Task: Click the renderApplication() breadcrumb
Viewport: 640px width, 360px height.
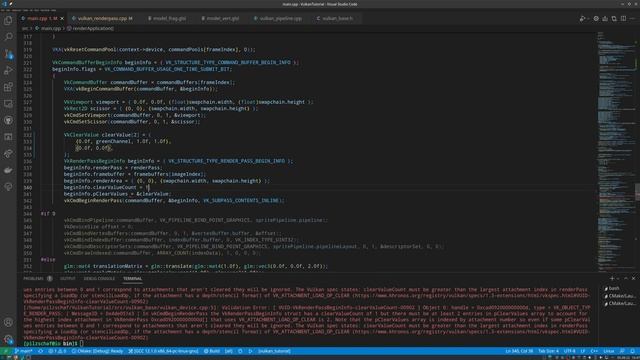Action: 91,29
